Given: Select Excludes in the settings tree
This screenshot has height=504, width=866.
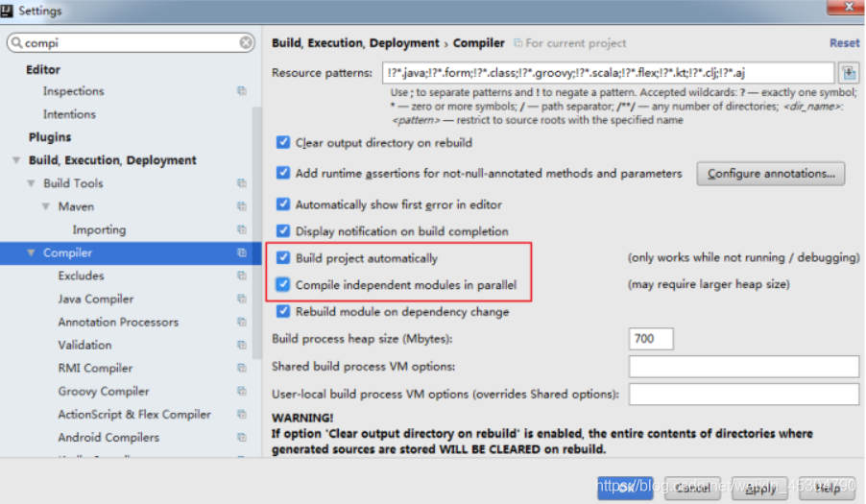Looking at the screenshot, I should [x=82, y=276].
